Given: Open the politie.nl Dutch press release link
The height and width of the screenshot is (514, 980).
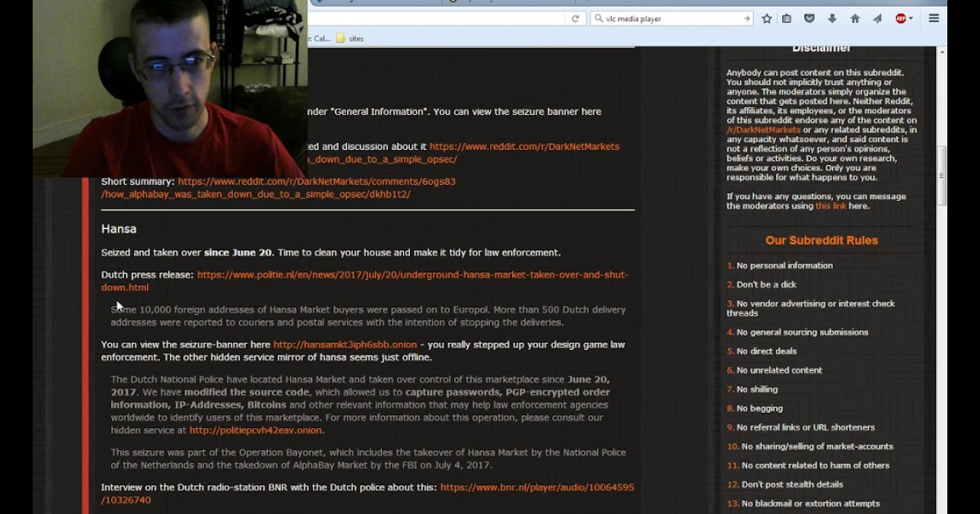Looking at the screenshot, I should 365,281.
